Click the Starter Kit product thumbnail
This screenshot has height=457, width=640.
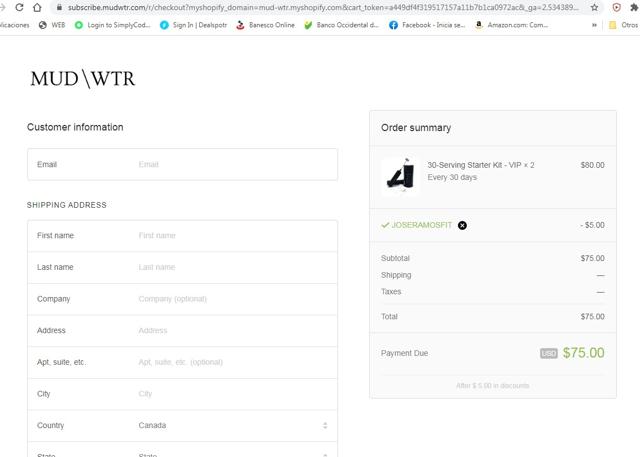(400, 176)
